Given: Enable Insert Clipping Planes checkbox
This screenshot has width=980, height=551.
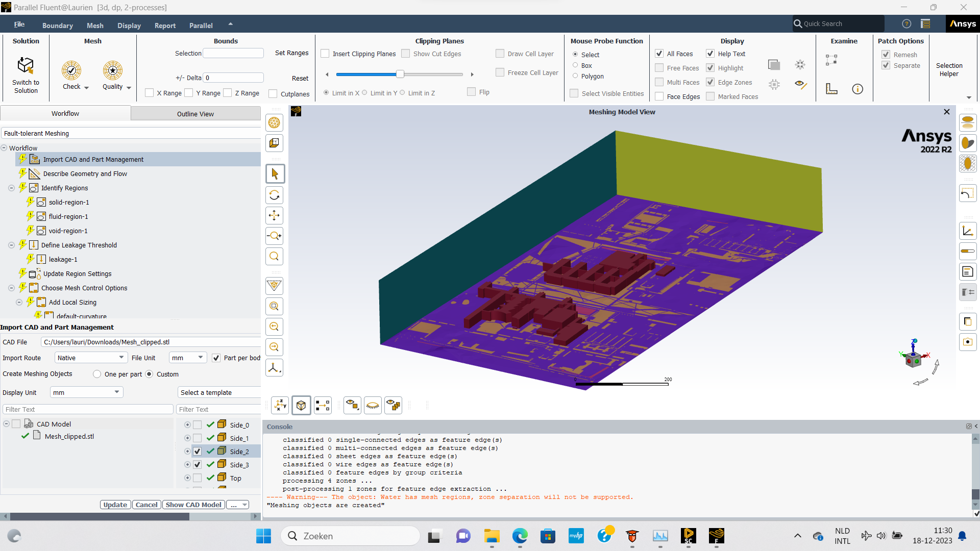Looking at the screenshot, I should [x=325, y=54].
